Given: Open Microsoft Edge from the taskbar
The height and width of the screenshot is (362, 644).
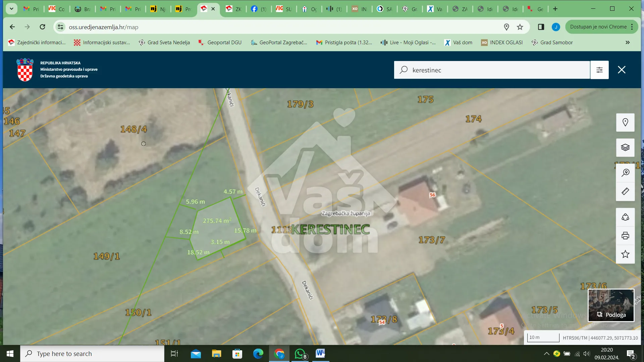Looking at the screenshot, I should click(258, 354).
